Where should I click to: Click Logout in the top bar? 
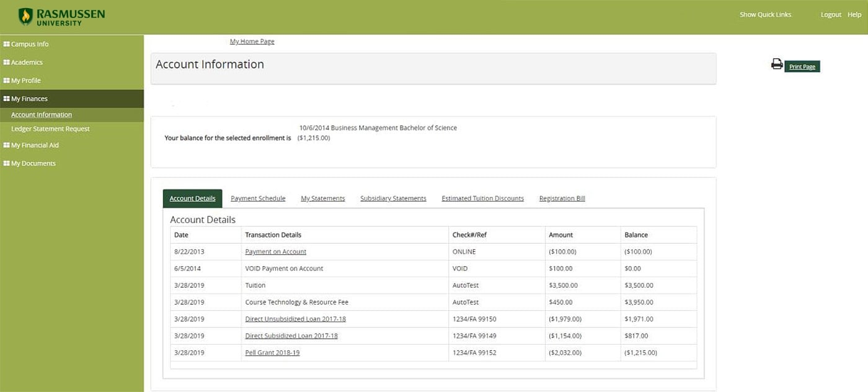(831, 14)
